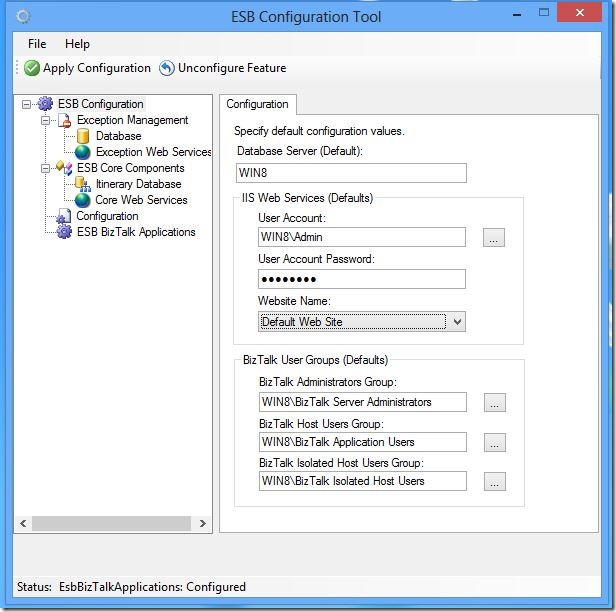Select the ESB Configuration tree label
This screenshot has width=616, height=612.
point(101,104)
